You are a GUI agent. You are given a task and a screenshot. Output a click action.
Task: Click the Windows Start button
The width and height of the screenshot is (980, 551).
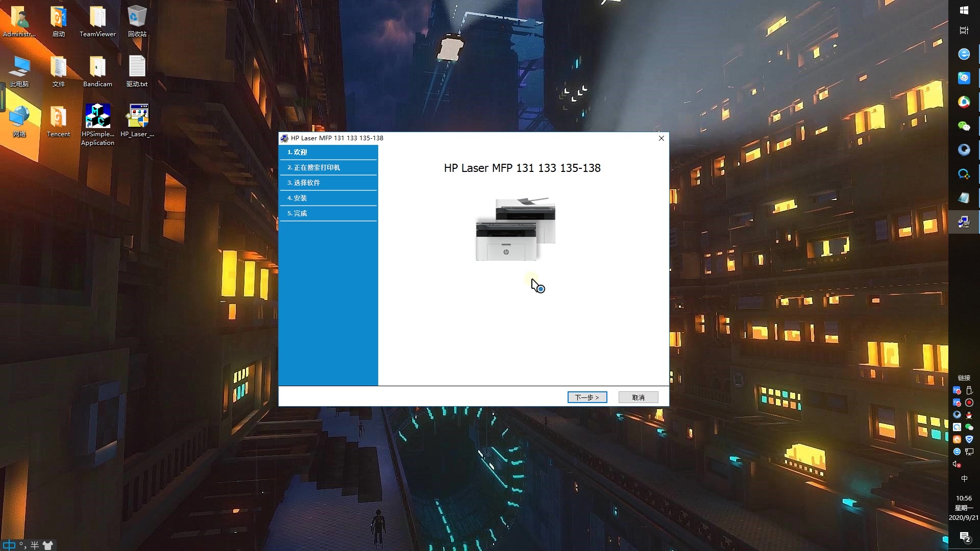point(964,10)
